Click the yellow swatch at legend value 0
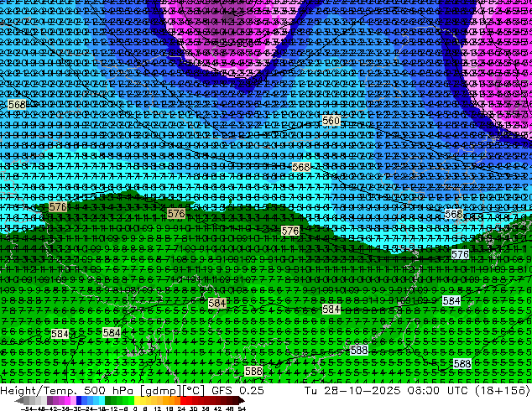 pos(137,400)
